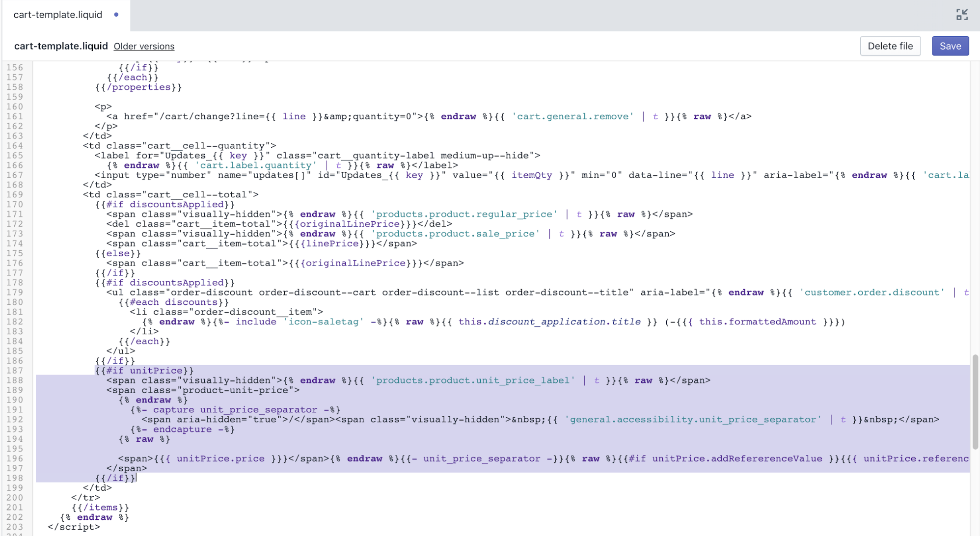Click the cart-template.liquid file title heading

point(61,46)
